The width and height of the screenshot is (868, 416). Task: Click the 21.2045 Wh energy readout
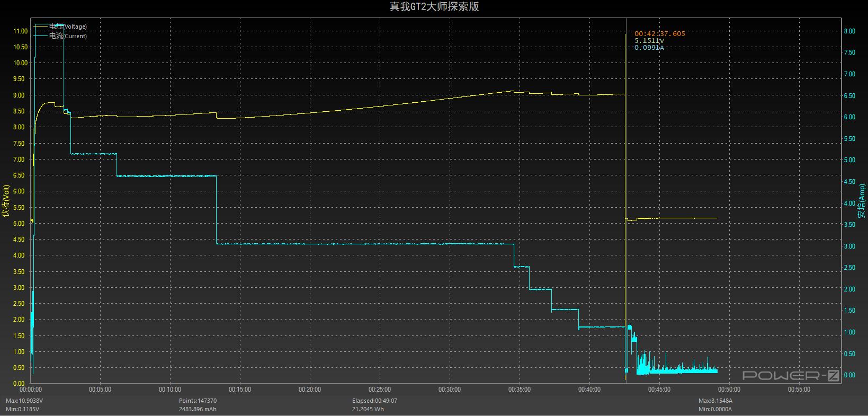tap(368, 409)
